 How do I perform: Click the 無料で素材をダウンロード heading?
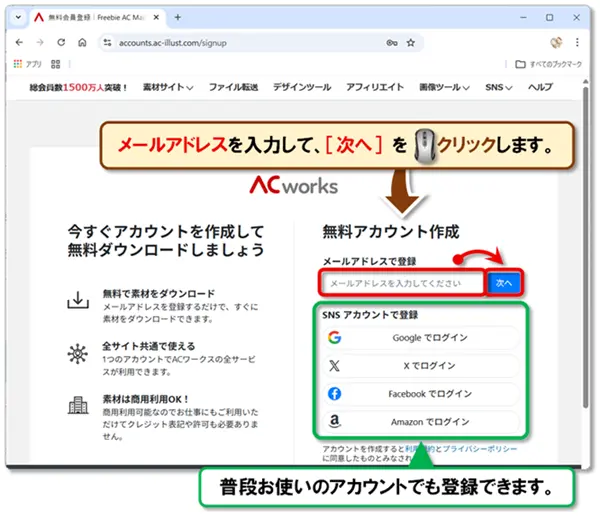tap(159, 293)
